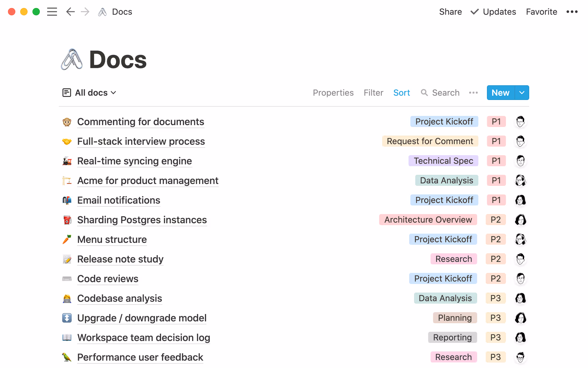Viewport: 588px width, 368px height.
Task: Open the ellipsis view options next to New
Action: point(473,93)
